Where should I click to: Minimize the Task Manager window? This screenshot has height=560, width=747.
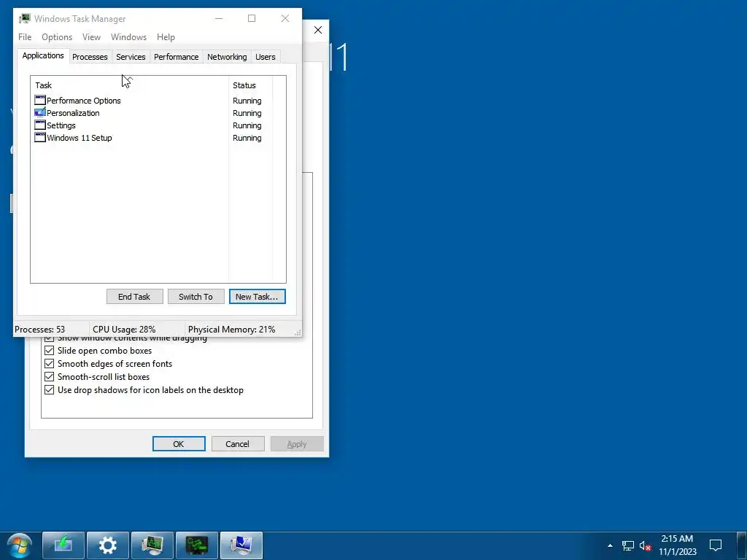pyautogui.click(x=219, y=18)
